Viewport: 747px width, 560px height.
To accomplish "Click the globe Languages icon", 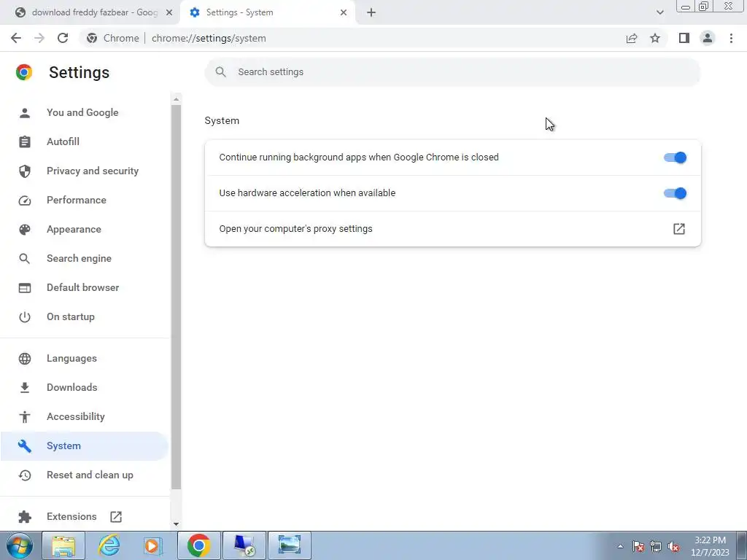I will [x=24, y=359].
